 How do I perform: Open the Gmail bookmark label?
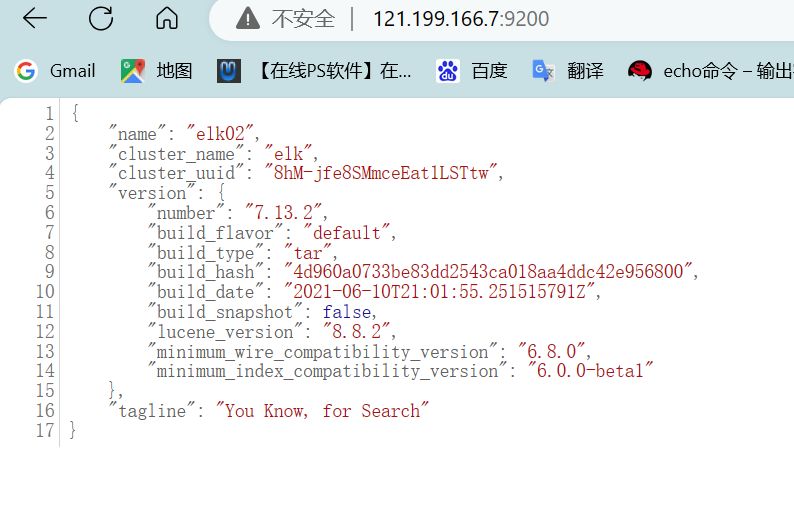[x=72, y=71]
